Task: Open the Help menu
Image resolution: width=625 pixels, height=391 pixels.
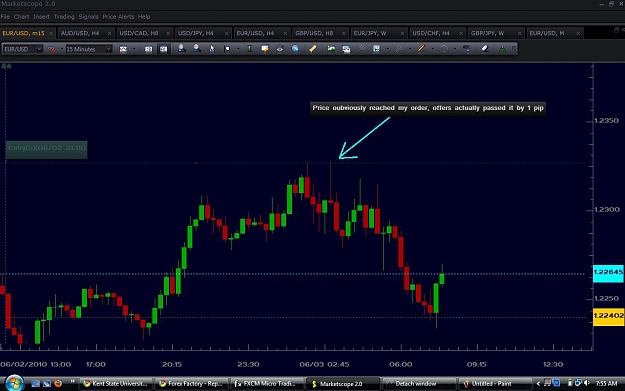Action: pyautogui.click(x=144, y=17)
